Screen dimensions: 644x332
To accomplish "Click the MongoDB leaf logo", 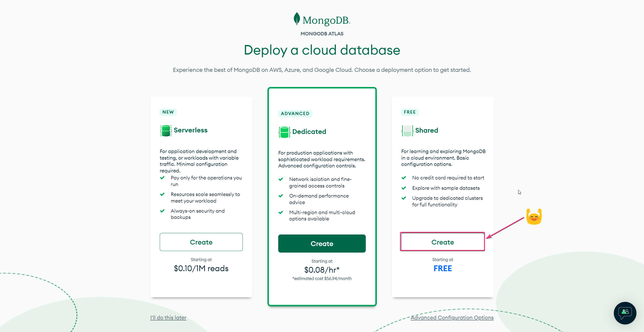I will pos(297,19).
